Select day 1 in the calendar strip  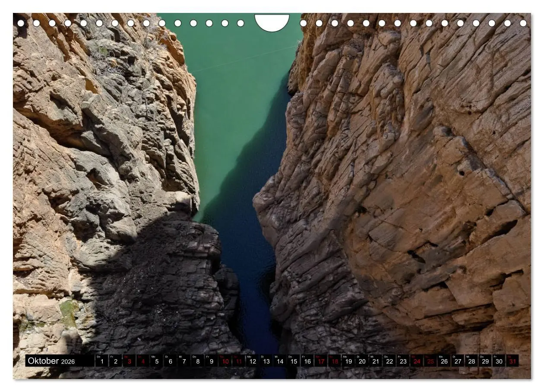[102, 361]
